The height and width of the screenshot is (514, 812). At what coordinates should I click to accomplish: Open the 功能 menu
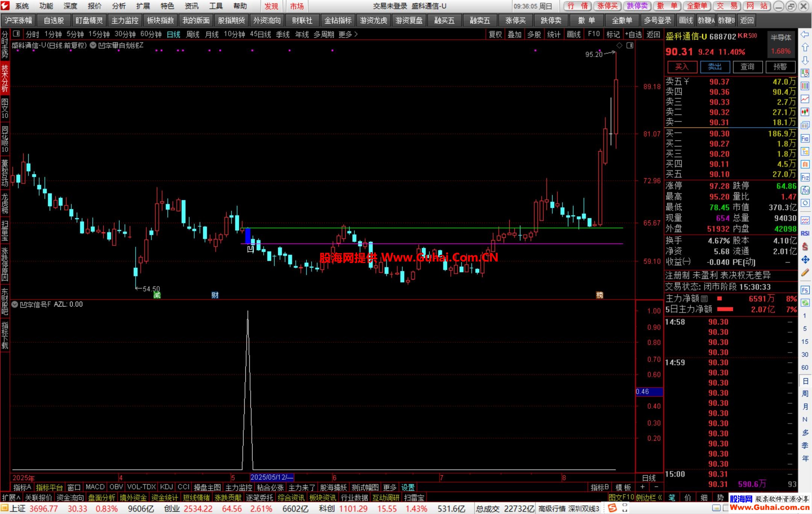[x=46, y=6]
